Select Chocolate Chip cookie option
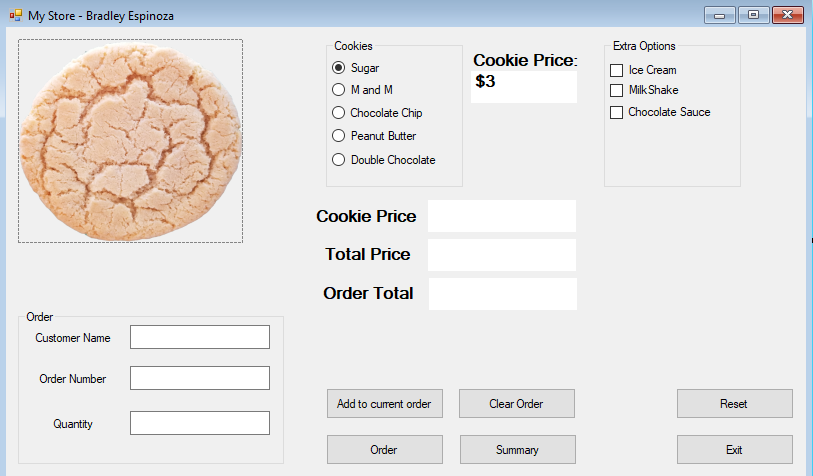 [x=338, y=113]
